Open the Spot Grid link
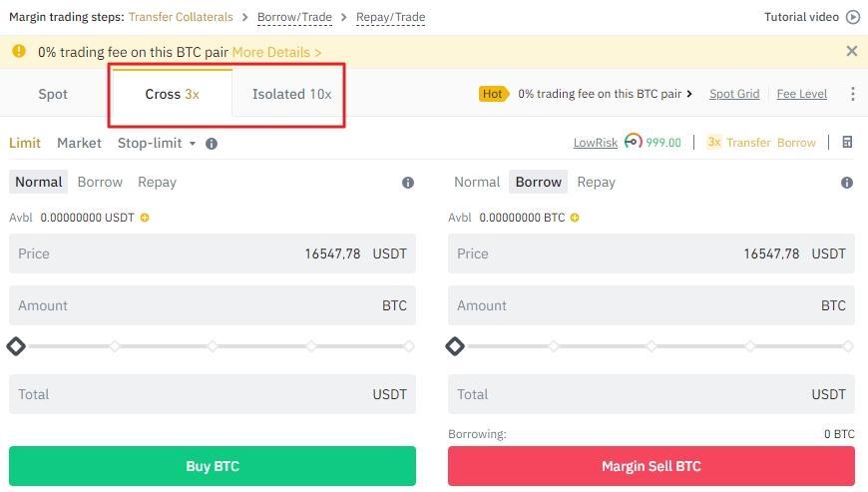 734,94
